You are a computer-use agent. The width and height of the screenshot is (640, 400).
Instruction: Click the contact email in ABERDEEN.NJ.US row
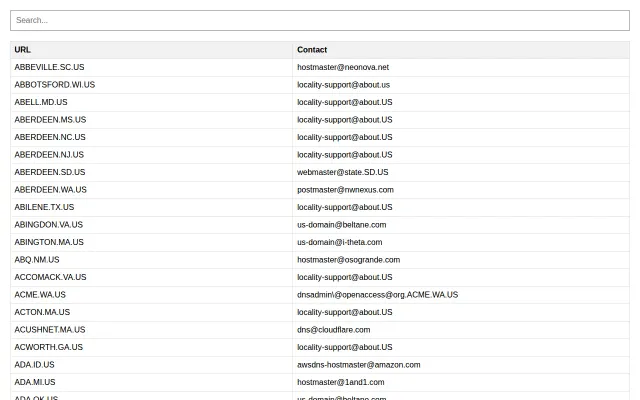coord(344,155)
